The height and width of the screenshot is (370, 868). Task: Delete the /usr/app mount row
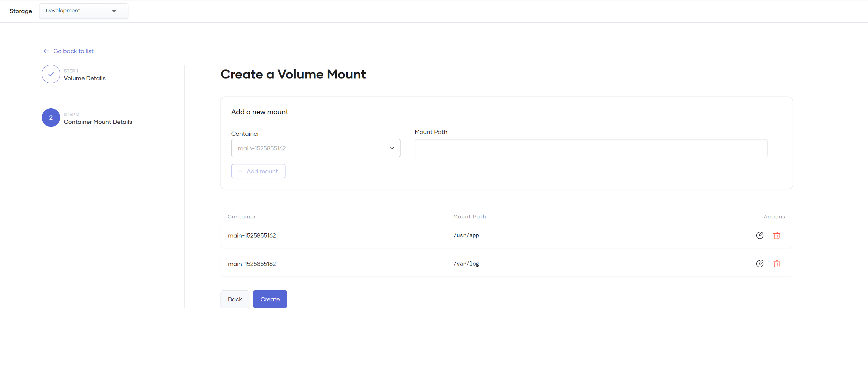pos(777,235)
